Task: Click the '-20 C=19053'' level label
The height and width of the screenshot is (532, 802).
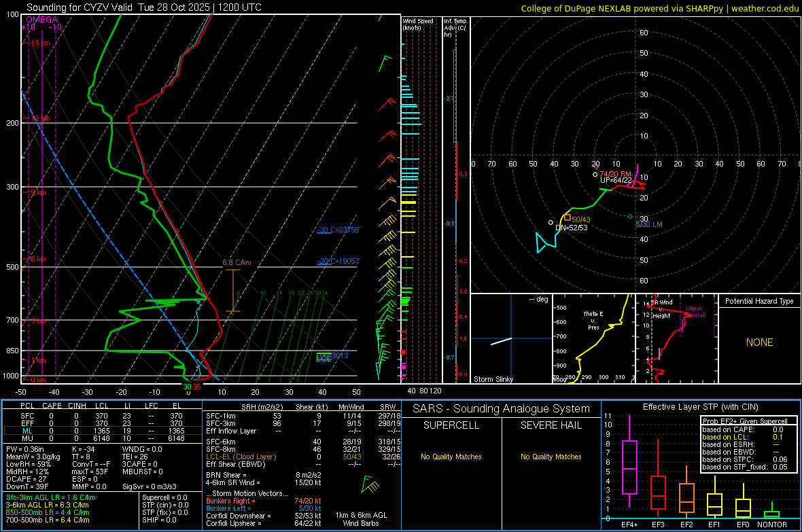Action: coord(338,261)
